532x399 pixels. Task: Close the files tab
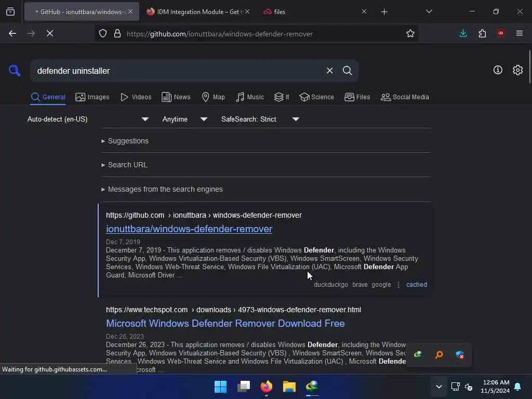364,11
